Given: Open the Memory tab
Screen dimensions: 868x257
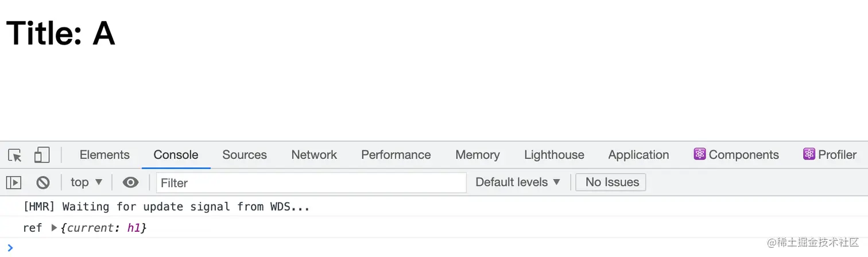Looking at the screenshot, I should point(478,155).
